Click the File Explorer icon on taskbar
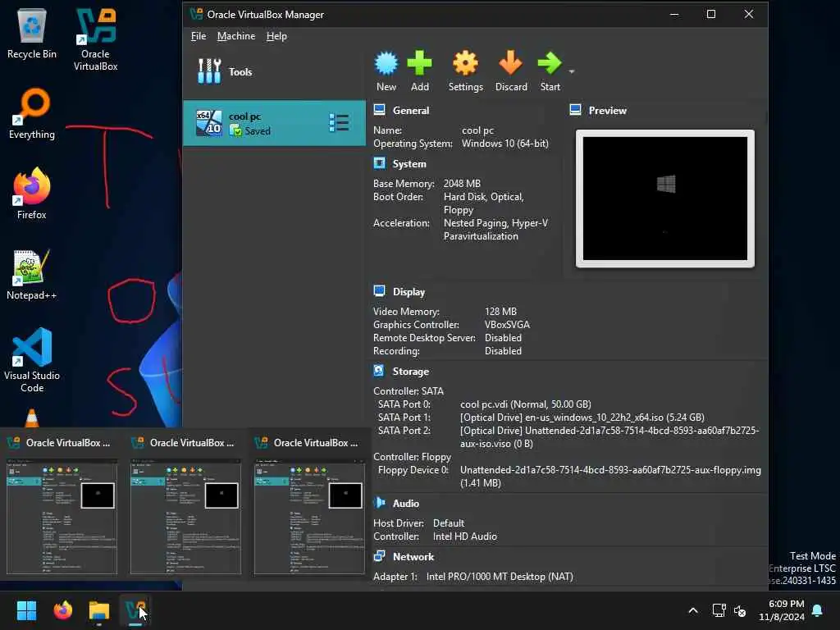Viewport: 840px width, 630px height. pos(99,610)
